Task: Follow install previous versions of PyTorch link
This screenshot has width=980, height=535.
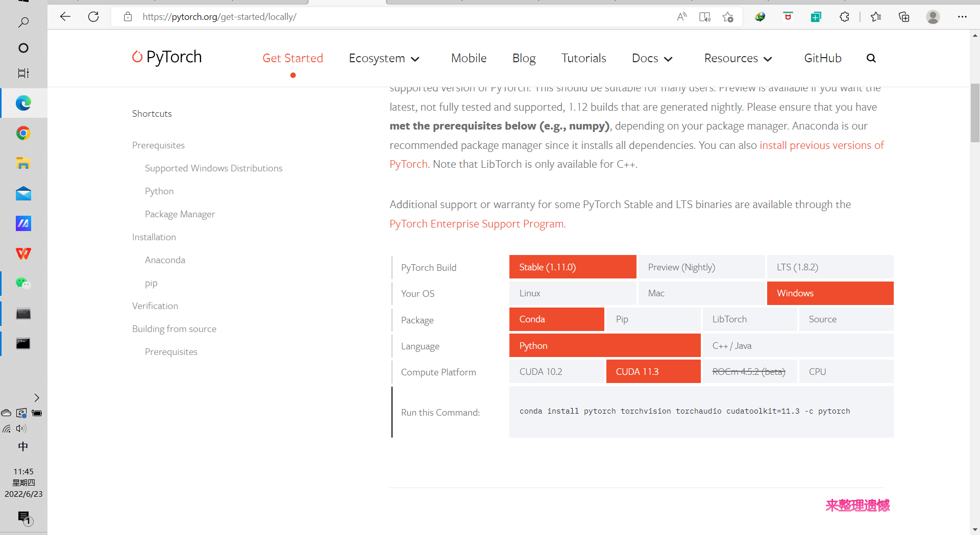Action: [x=821, y=145]
